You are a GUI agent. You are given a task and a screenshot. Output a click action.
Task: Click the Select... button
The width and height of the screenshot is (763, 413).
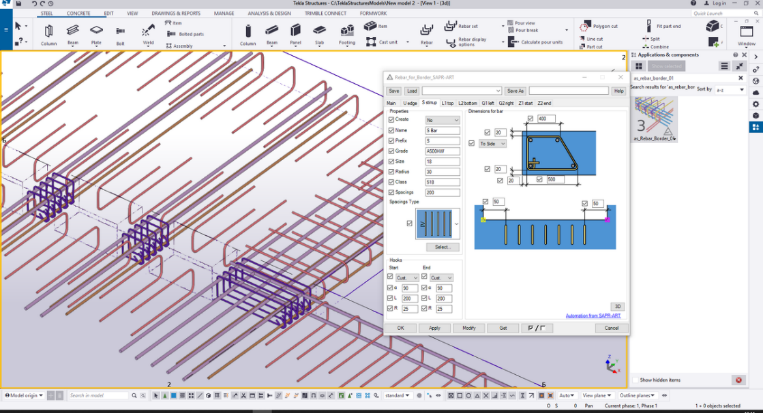pos(442,248)
